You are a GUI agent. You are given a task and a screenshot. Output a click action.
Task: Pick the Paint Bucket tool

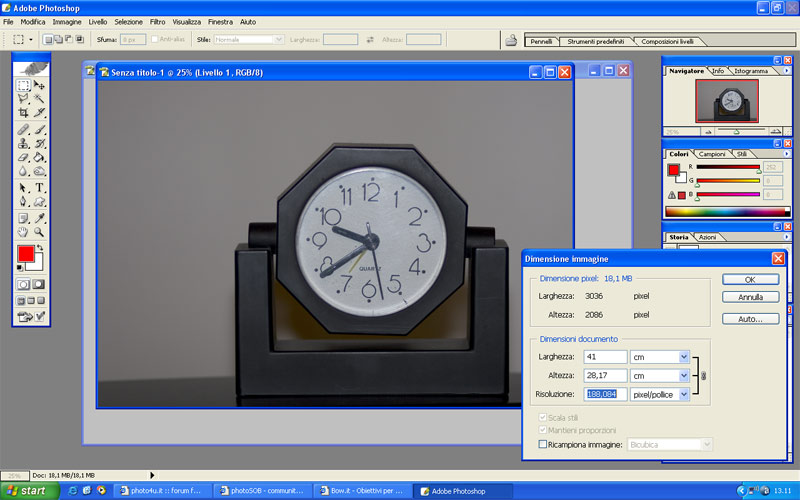[x=40, y=158]
